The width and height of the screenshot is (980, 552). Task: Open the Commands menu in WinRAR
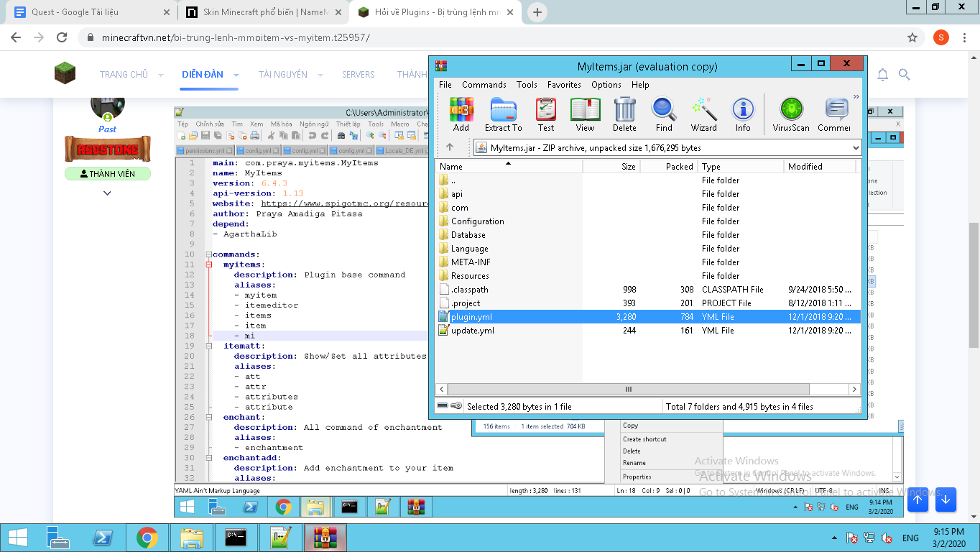[484, 85]
